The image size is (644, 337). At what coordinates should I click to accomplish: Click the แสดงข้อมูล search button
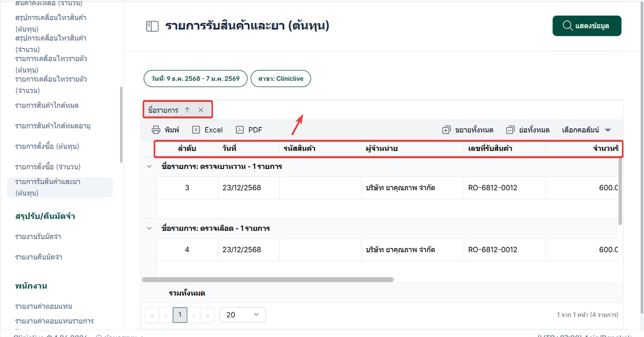tap(586, 26)
